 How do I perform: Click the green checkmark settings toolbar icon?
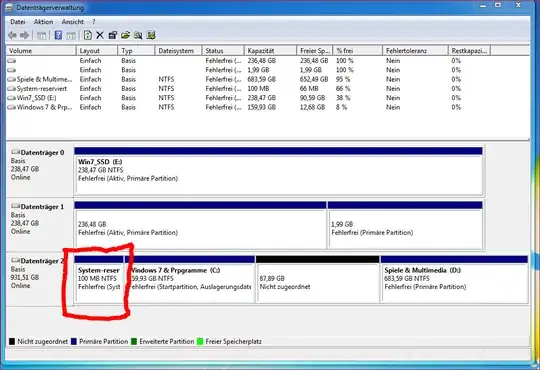click(151, 35)
